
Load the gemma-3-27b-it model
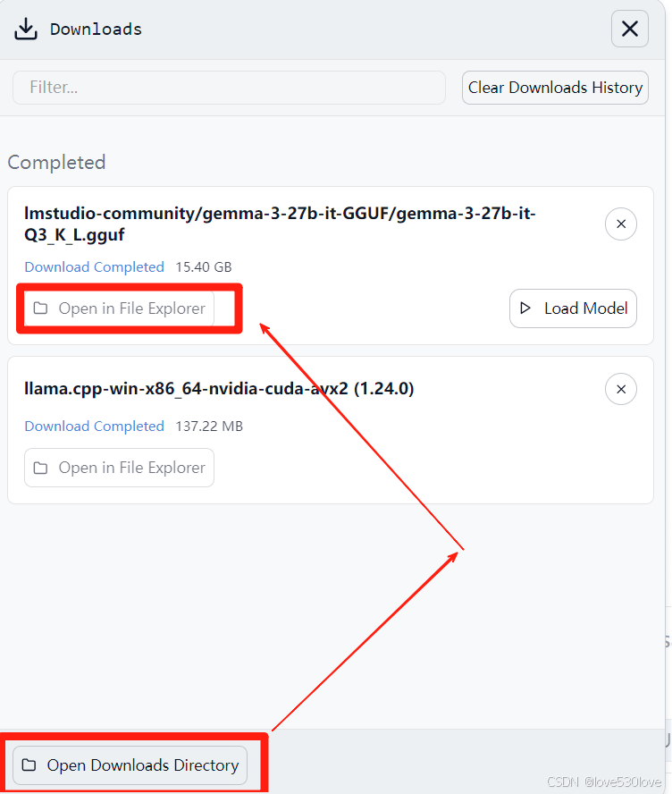(573, 308)
